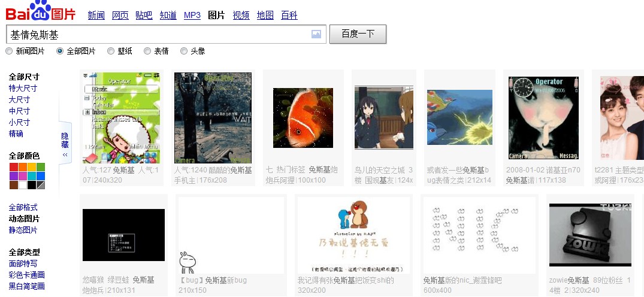Pick the purple color swatch
The image size is (644, 297).
point(14,176)
